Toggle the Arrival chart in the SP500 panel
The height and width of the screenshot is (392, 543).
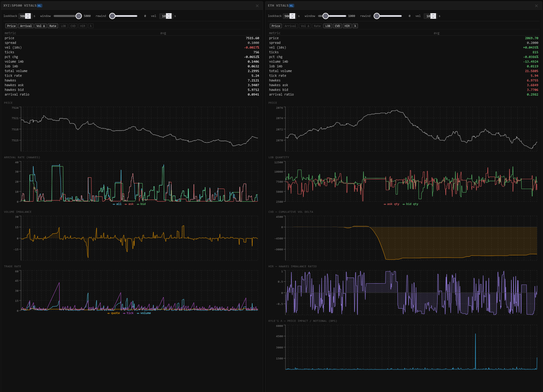point(26,26)
